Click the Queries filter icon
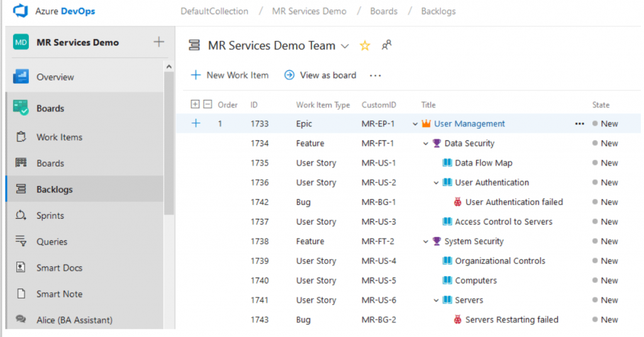This screenshot has width=644, height=337. coord(21,241)
